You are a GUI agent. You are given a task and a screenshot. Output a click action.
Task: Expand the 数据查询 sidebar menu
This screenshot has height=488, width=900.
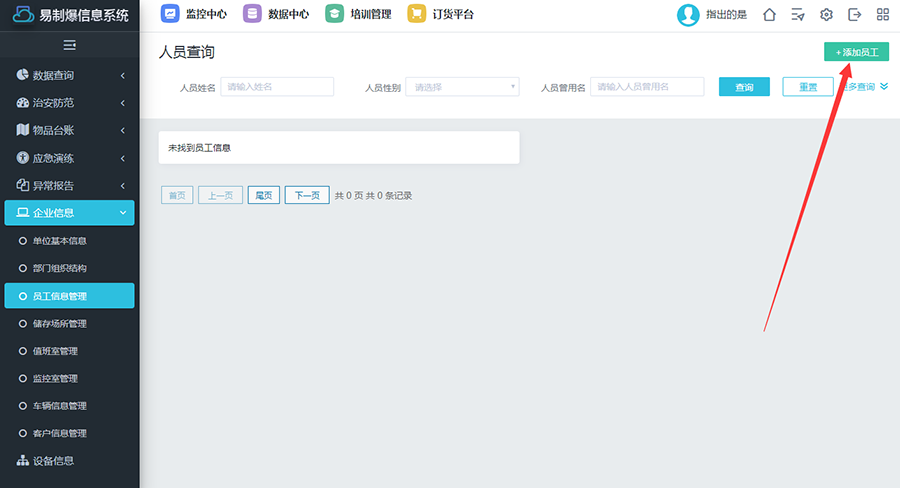pyautogui.click(x=69, y=75)
